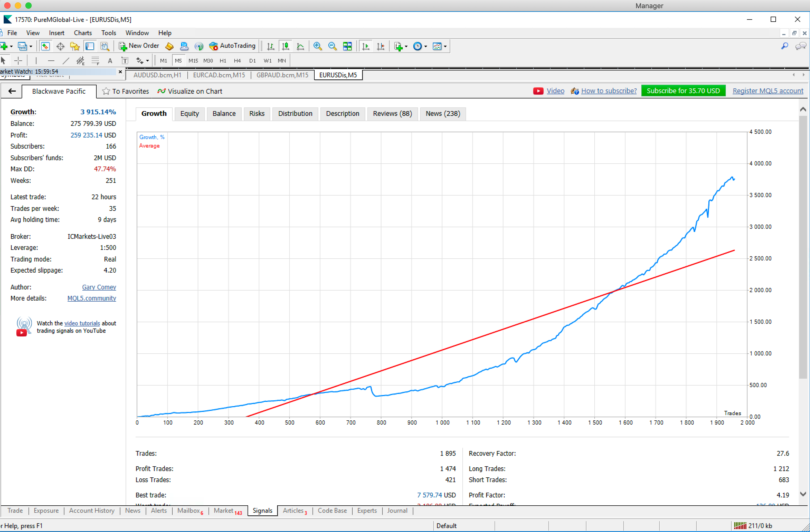Click Subscribe for 35.70 USD button
Image resolution: width=810 pixels, height=532 pixels.
pos(683,91)
